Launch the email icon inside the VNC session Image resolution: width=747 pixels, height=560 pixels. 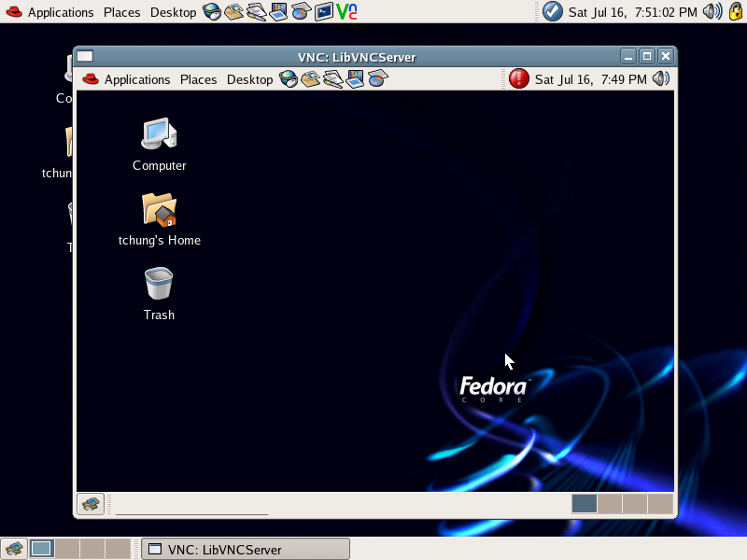310,79
